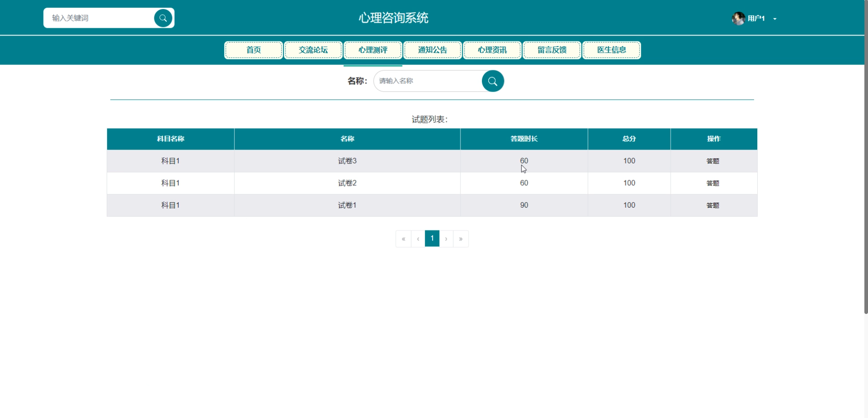Open the 留言反馈 navigation tab

pyautogui.click(x=552, y=50)
